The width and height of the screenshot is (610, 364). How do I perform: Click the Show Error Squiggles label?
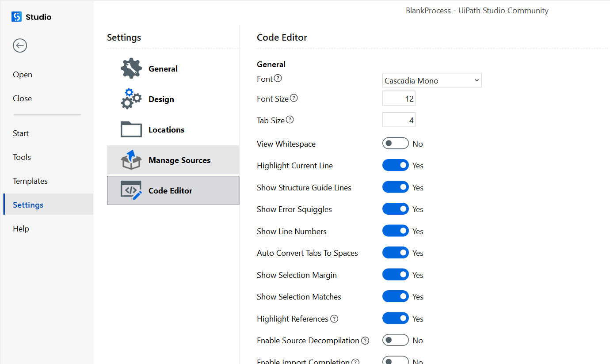coord(294,209)
